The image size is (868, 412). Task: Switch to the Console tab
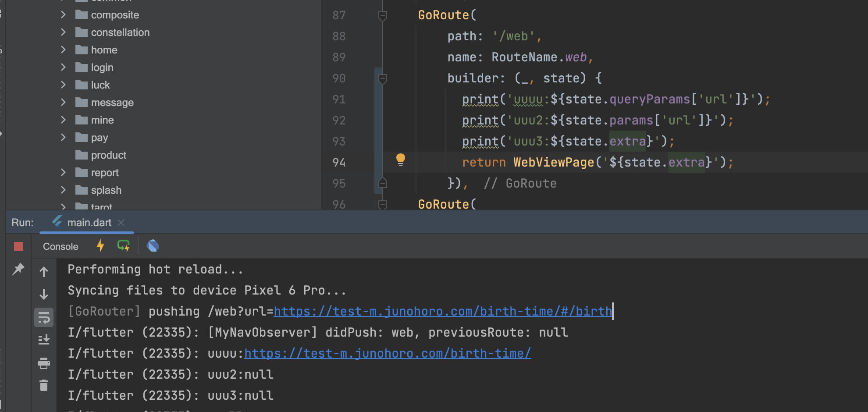60,246
